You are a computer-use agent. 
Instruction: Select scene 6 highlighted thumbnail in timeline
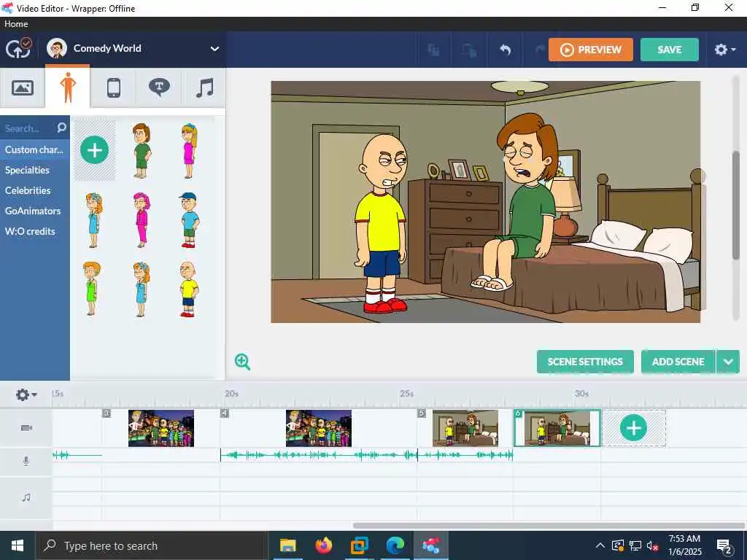click(x=557, y=428)
